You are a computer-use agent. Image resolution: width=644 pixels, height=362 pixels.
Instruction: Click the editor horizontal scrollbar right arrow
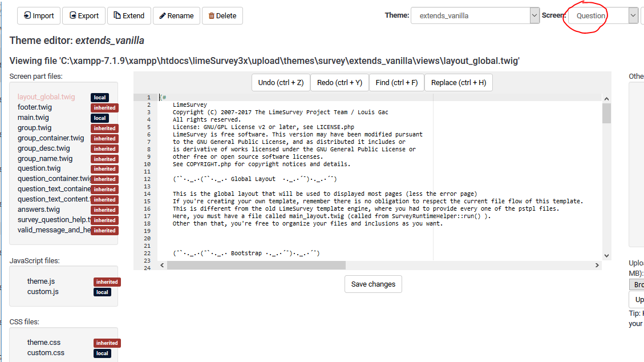(597, 266)
